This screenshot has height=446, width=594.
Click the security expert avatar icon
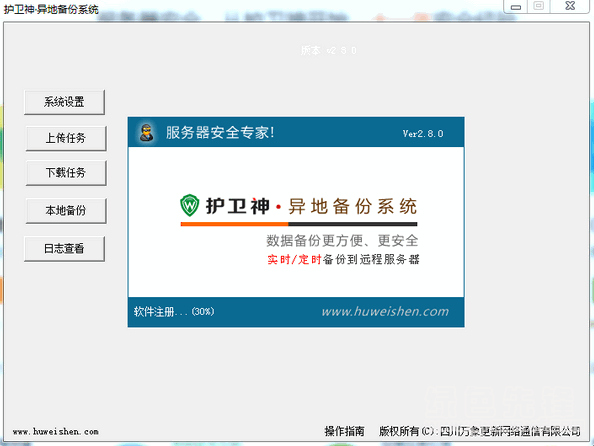coord(147,133)
